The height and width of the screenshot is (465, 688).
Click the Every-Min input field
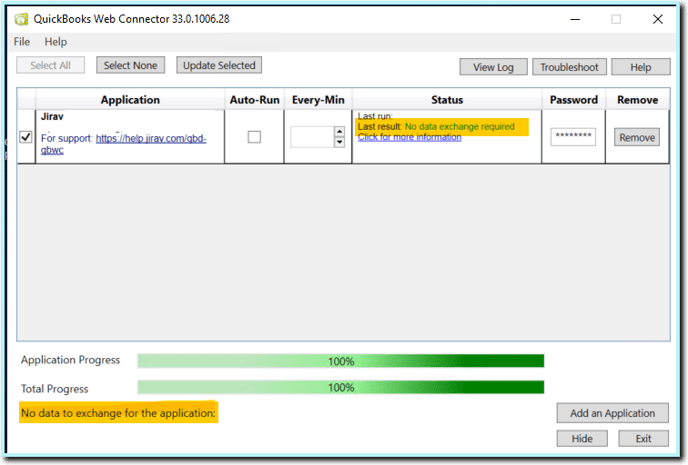click(312, 137)
